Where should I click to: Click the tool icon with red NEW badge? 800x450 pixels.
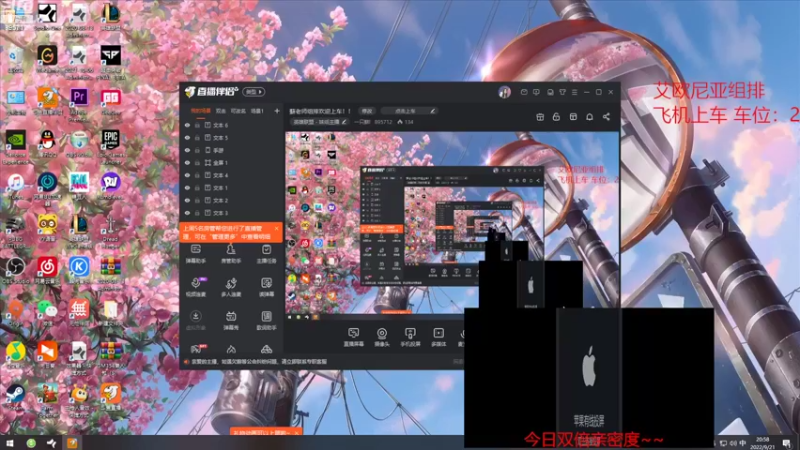tap(197, 349)
